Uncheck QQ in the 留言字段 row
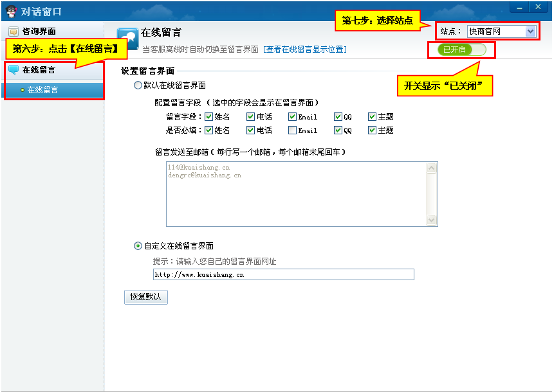The height and width of the screenshot is (392, 554). pyautogui.click(x=338, y=117)
